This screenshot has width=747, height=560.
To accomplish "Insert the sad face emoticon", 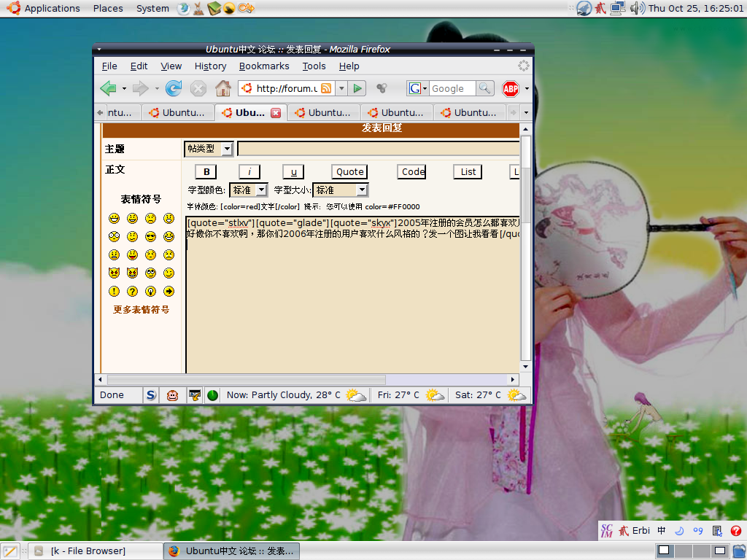I will (150, 219).
